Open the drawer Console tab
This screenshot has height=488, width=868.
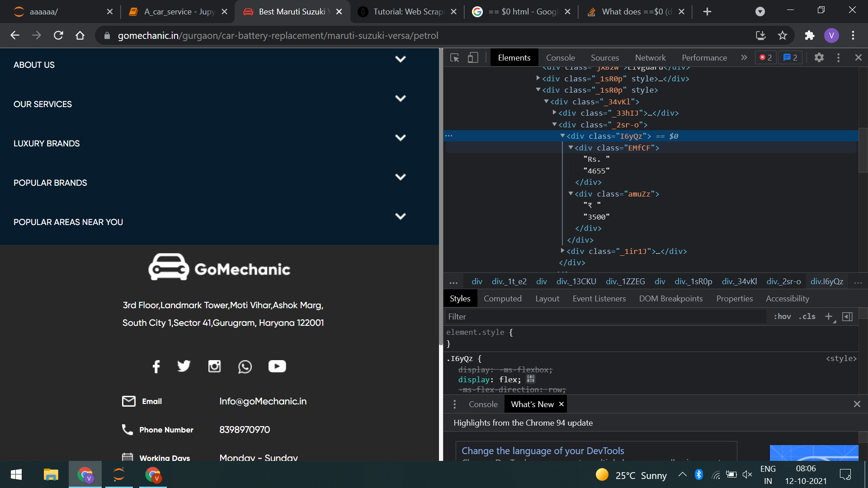pyautogui.click(x=483, y=404)
